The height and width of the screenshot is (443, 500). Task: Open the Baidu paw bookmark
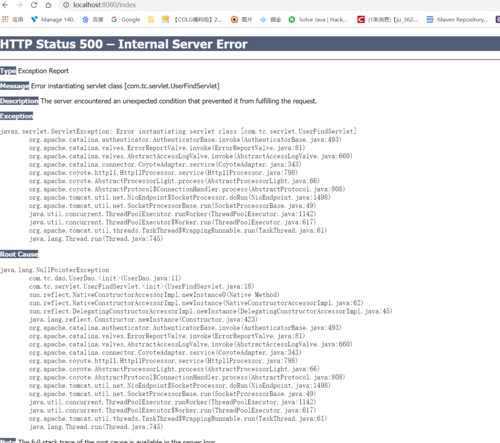coord(93,20)
